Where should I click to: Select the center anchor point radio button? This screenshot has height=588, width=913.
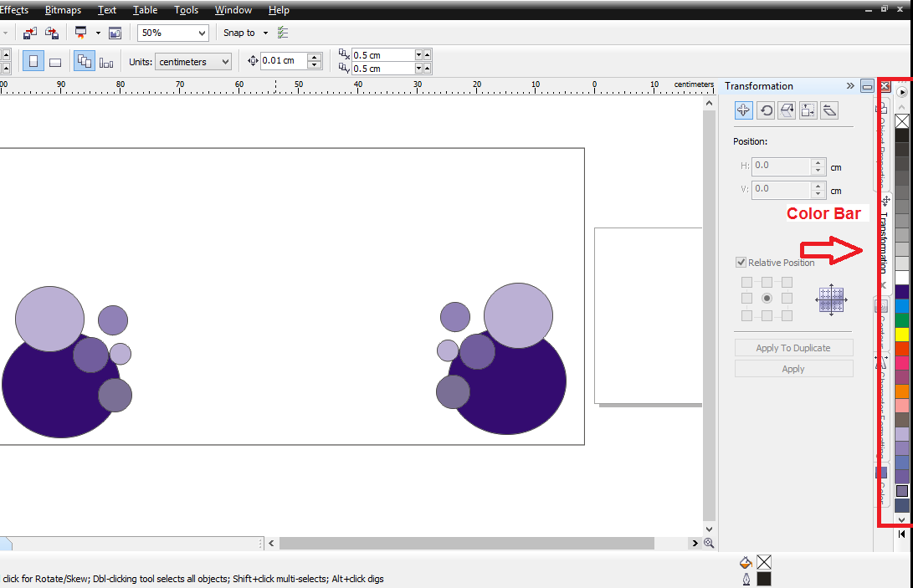767,299
